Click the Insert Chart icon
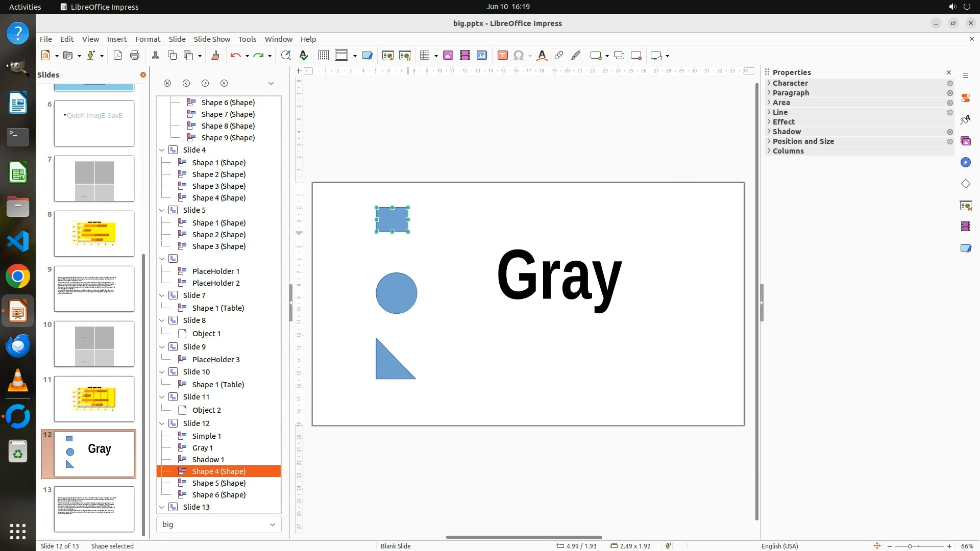This screenshot has height=551, width=980. pyautogui.click(x=481, y=56)
